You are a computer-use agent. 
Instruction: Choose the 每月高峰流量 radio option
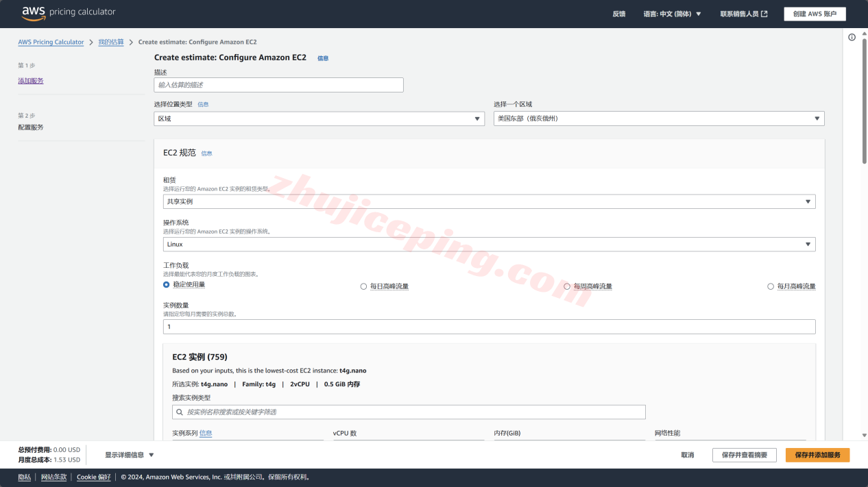(x=771, y=286)
